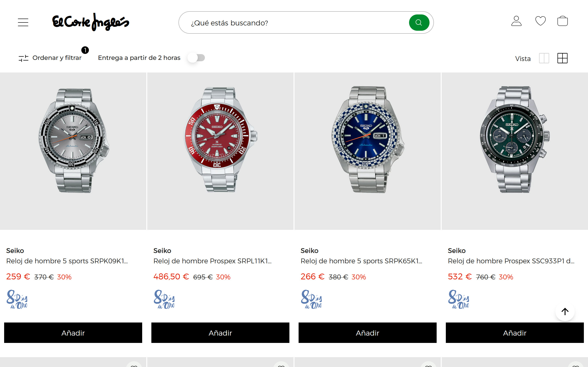This screenshot has width=588, height=367.
Task: Open the shopping bag cart
Action: pyautogui.click(x=562, y=21)
